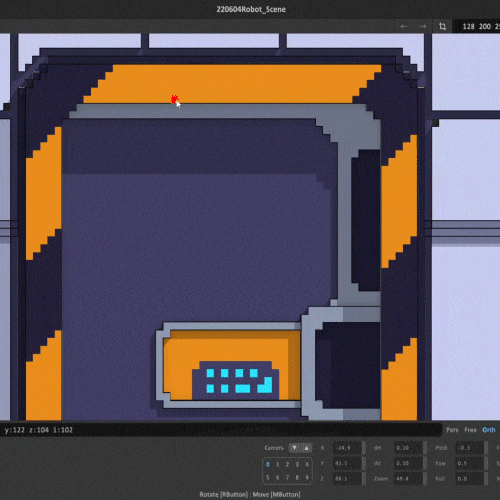Click the slider handle beside Yaw field

pos(486,463)
